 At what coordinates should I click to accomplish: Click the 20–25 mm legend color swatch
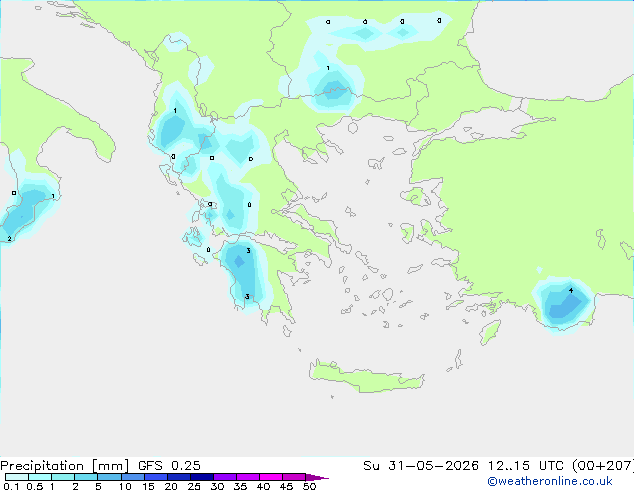[x=178, y=477]
